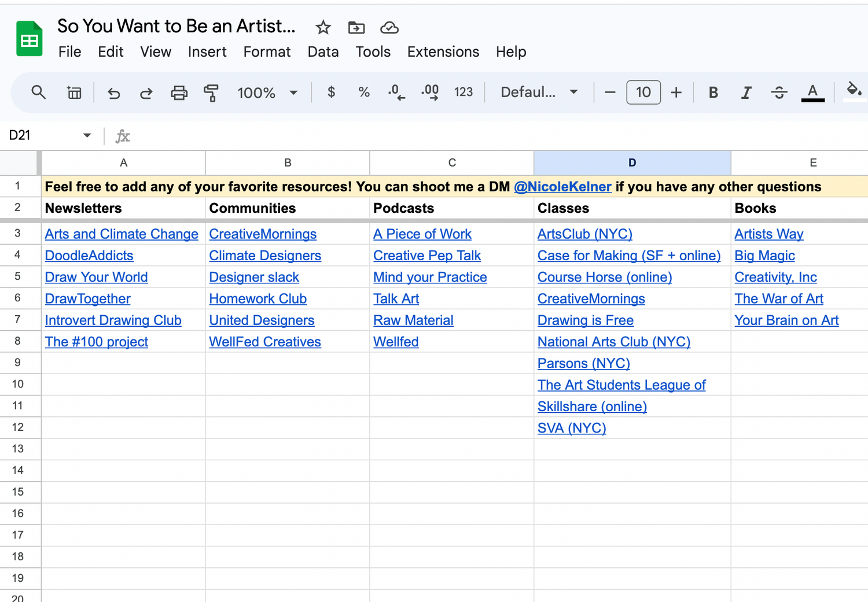
Task: Open the Extensions menu
Action: (443, 52)
